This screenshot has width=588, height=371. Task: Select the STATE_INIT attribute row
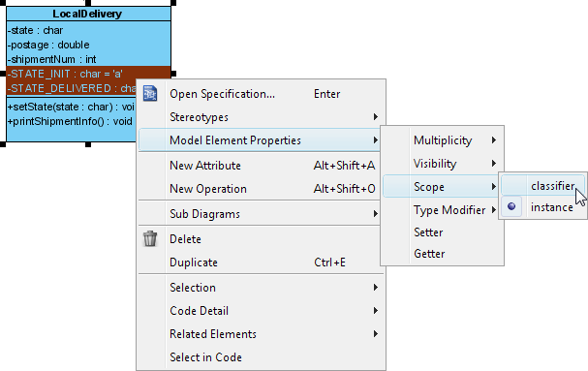(x=88, y=74)
